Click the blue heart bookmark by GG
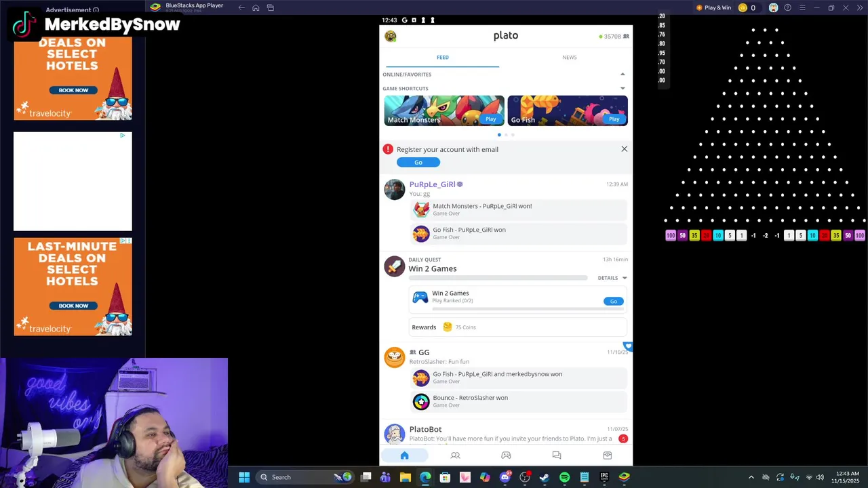Image resolution: width=868 pixels, height=488 pixels. (628, 346)
